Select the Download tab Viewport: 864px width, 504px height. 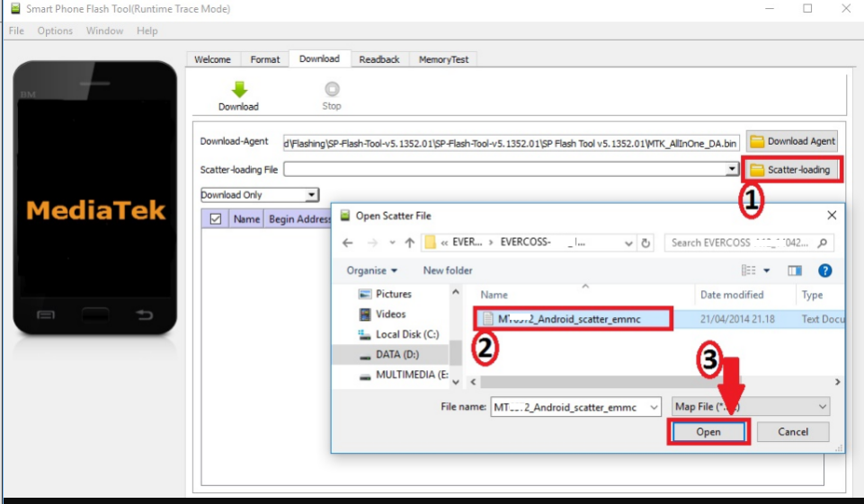319,59
